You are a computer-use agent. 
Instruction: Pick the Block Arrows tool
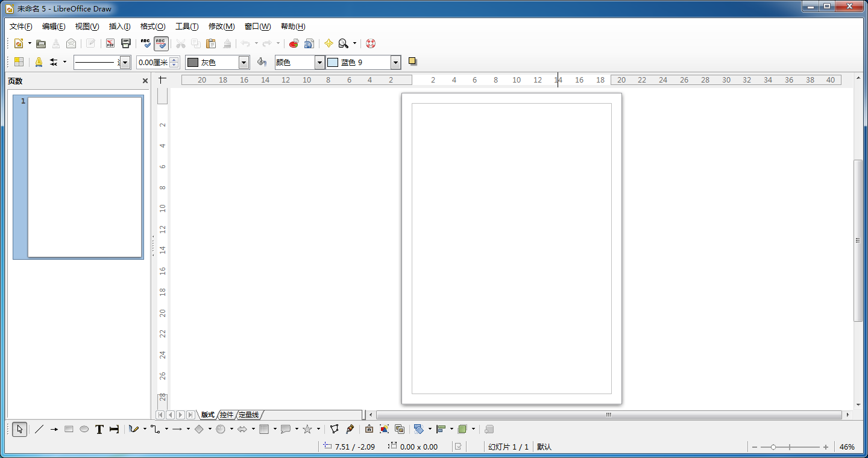[x=242, y=429]
